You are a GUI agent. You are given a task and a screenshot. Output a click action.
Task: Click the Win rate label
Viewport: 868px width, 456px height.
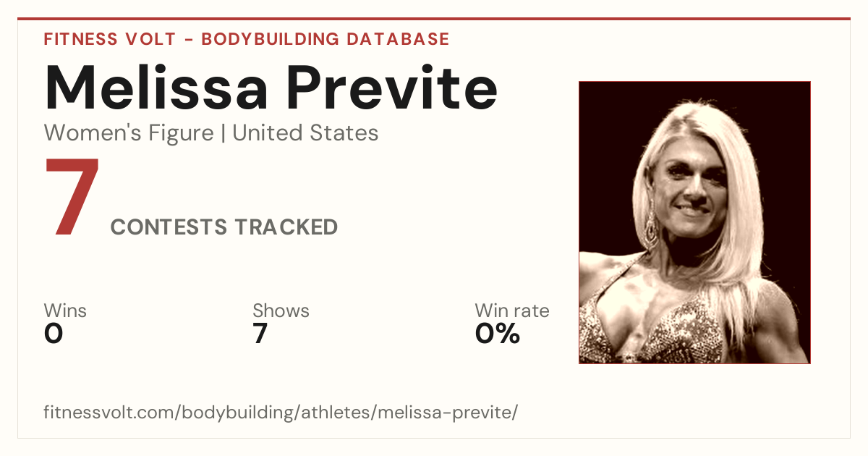click(x=512, y=311)
